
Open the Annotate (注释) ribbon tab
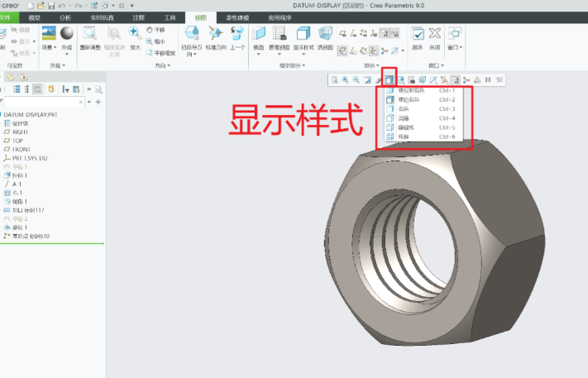pos(139,17)
